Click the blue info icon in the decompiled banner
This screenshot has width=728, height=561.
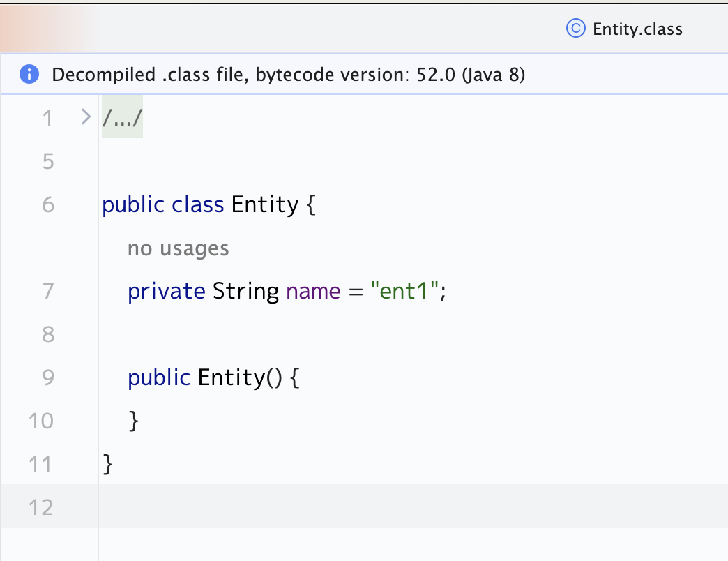point(29,74)
